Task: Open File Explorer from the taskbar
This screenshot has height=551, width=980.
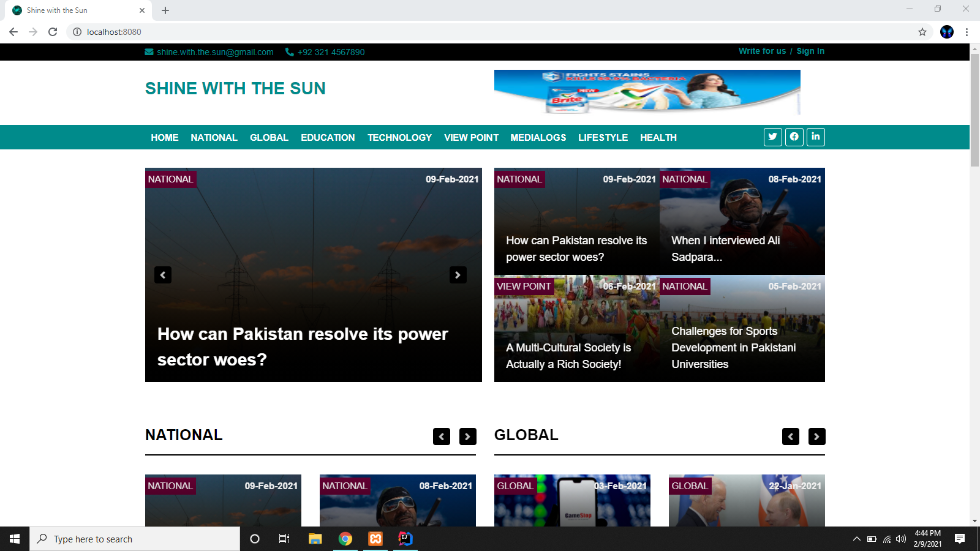Action: coord(315,539)
